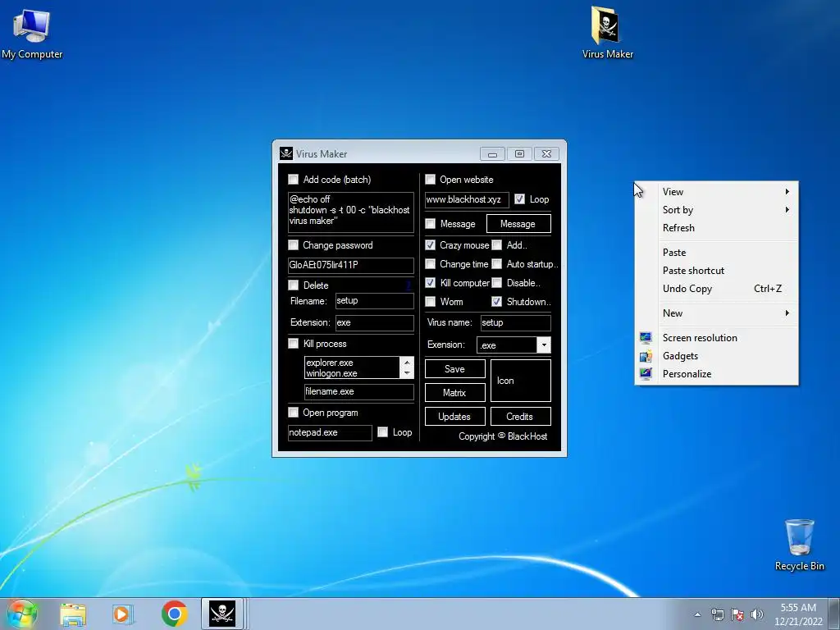Choose Refresh from the context menu
Image resolution: width=840 pixels, height=630 pixels.
coord(717,228)
